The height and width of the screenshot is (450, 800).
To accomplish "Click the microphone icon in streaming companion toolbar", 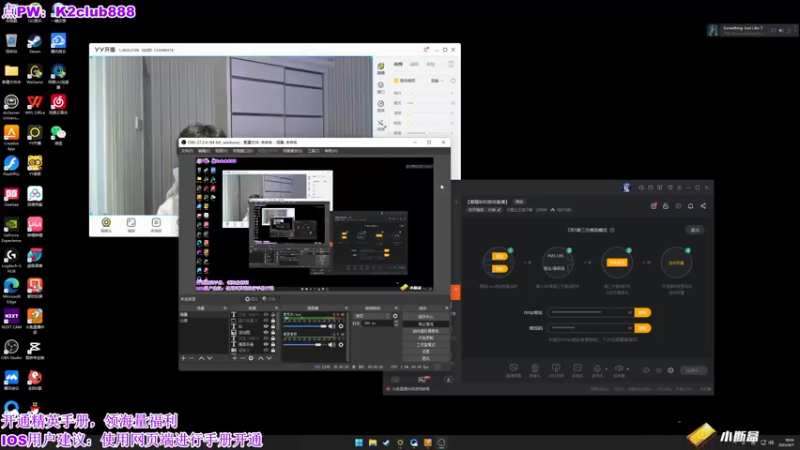I will pos(597,370).
